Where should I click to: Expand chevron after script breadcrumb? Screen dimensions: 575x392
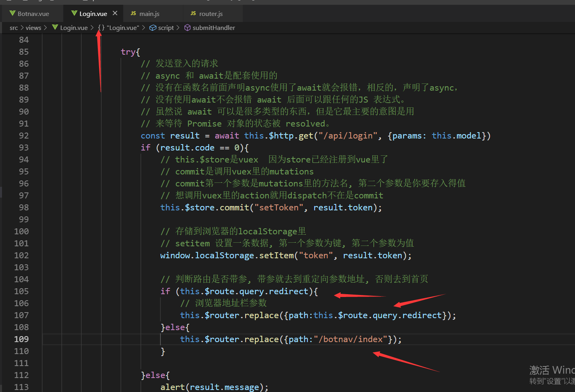pyautogui.click(x=178, y=28)
